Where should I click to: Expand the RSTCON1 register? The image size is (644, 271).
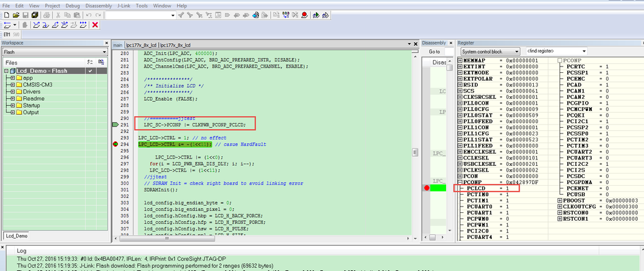560,219
